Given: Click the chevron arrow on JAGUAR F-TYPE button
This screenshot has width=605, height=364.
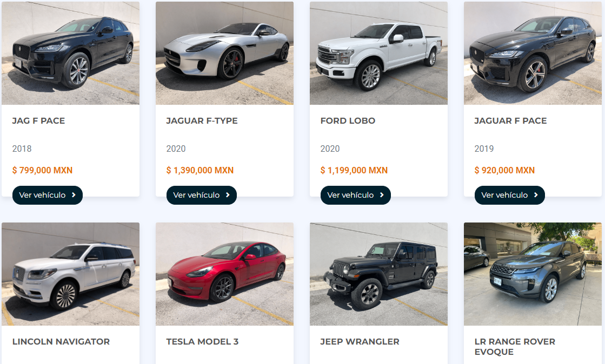Looking at the screenshot, I should point(228,195).
